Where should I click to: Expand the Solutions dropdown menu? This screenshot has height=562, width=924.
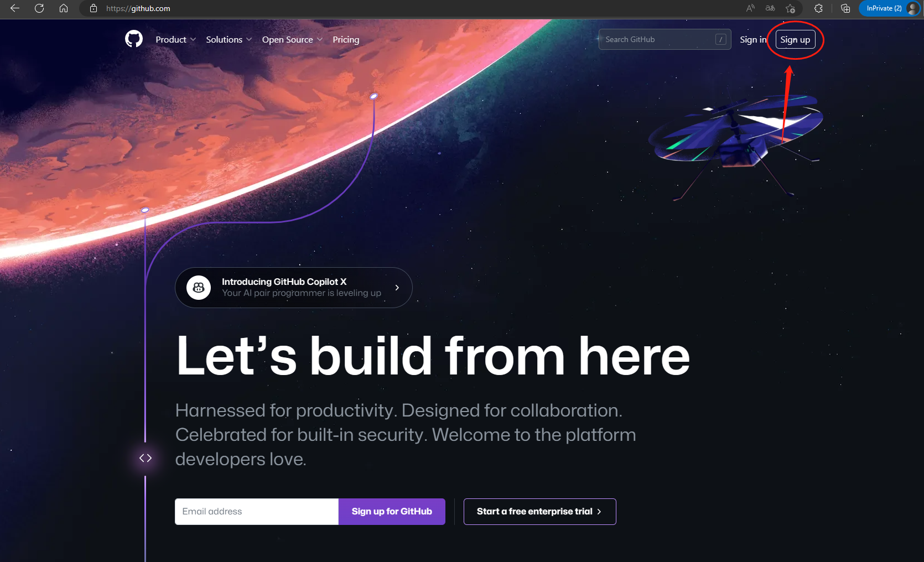229,40
